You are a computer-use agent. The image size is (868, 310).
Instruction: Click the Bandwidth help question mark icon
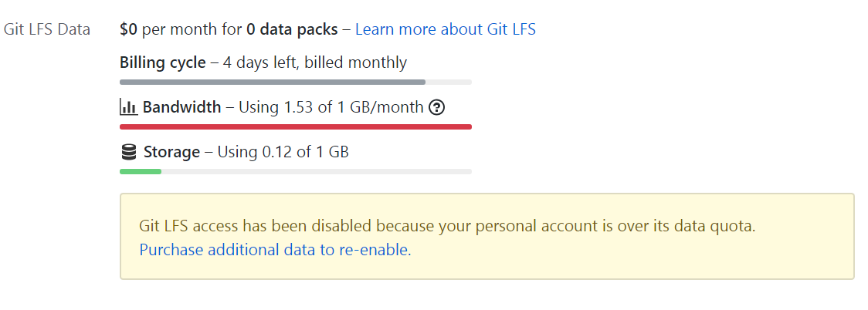coord(436,108)
